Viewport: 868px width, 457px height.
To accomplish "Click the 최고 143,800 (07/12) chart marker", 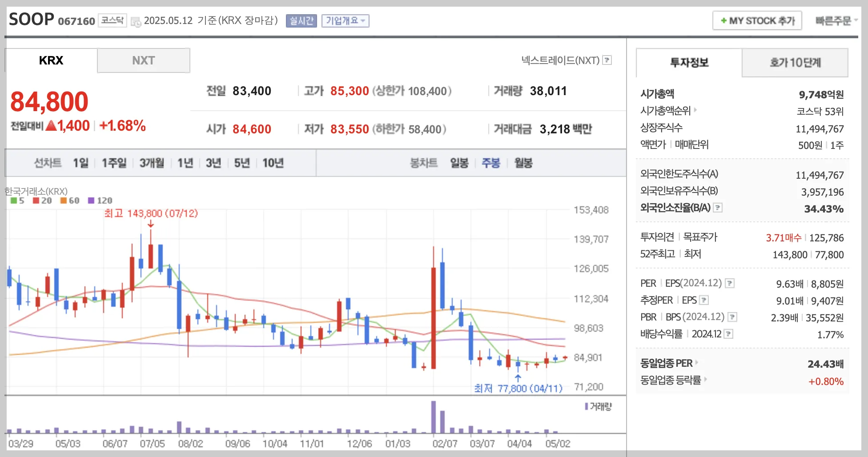I will (151, 213).
